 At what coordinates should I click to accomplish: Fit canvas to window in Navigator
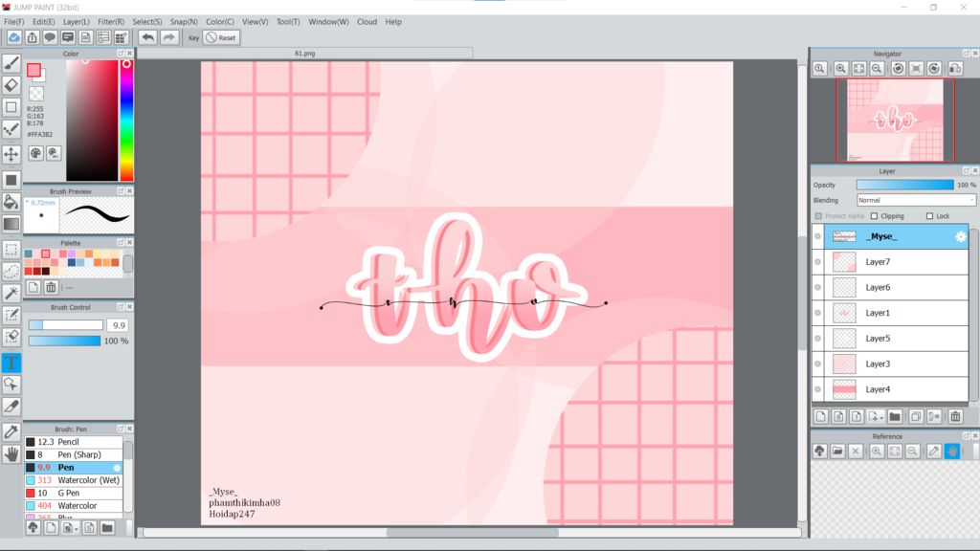[858, 69]
